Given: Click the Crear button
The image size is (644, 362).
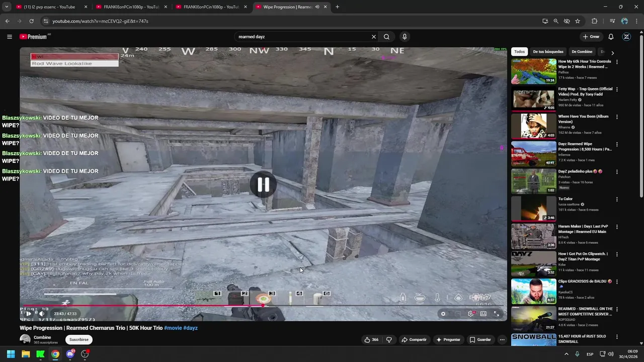Looking at the screenshot, I should [591, 37].
